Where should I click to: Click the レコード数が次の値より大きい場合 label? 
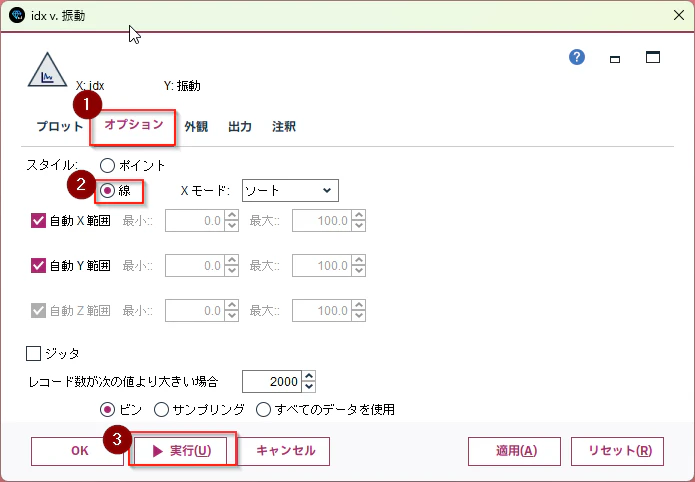click(x=123, y=382)
